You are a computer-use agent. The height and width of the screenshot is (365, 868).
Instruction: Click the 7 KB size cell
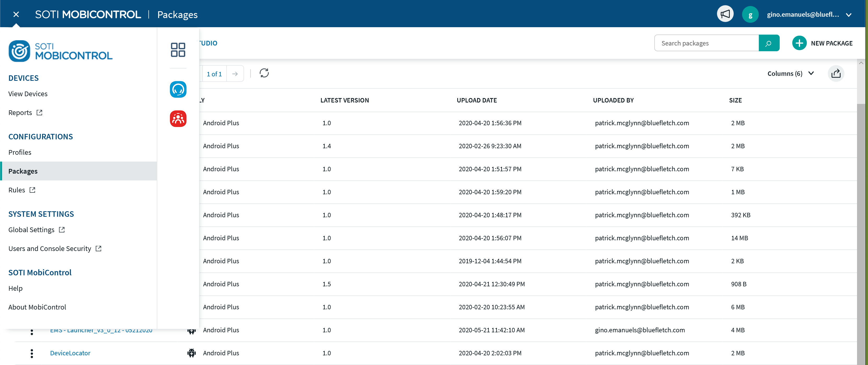pyautogui.click(x=737, y=169)
